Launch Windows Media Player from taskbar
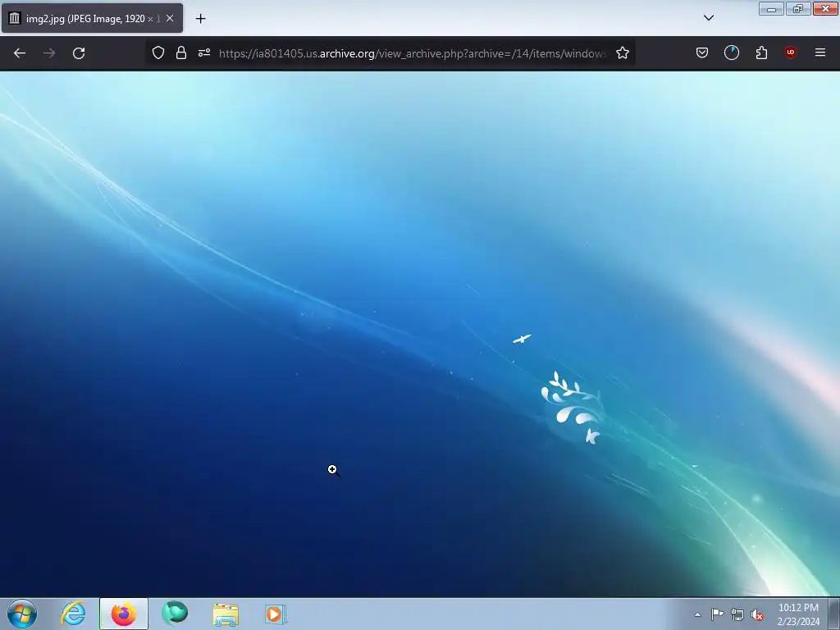This screenshot has width=840, height=630. click(276, 614)
